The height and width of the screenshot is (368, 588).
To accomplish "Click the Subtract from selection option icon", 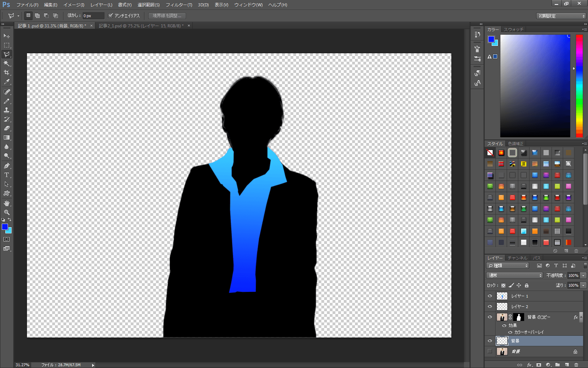I will (x=46, y=15).
